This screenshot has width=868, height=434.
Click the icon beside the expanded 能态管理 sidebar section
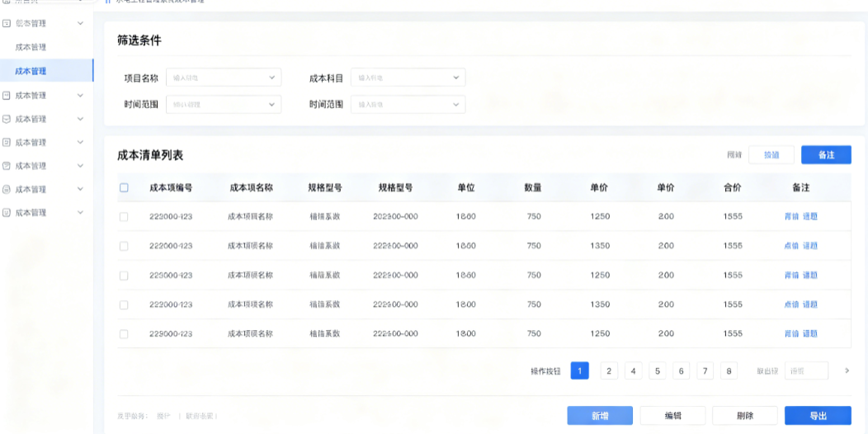(x=7, y=23)
